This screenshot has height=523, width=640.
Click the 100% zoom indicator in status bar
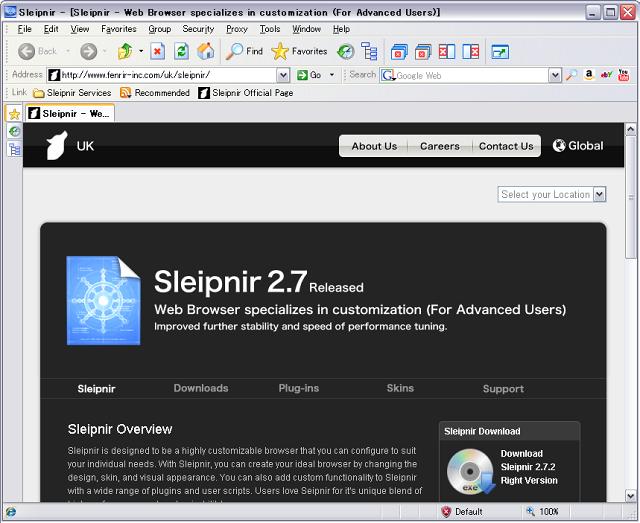point(542,512)
